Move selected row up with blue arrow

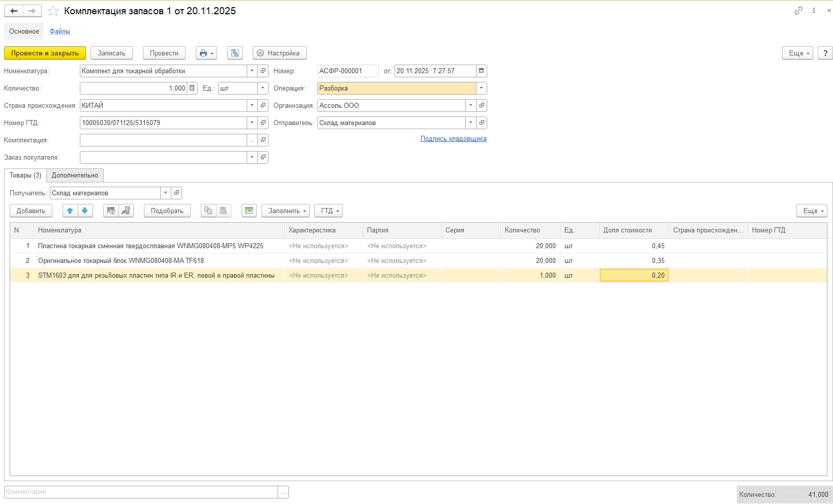coord(70,211)
